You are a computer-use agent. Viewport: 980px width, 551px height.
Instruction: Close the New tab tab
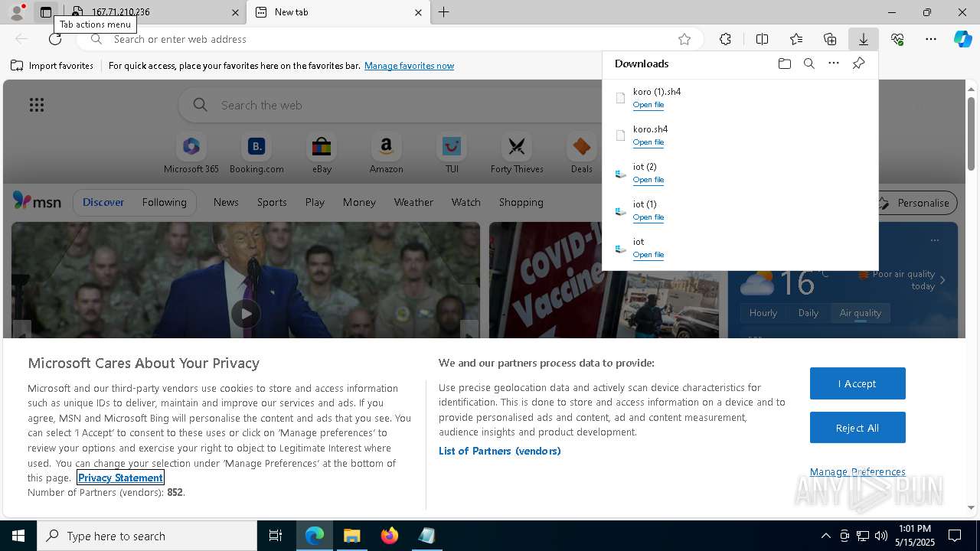[x=418, y=12]
